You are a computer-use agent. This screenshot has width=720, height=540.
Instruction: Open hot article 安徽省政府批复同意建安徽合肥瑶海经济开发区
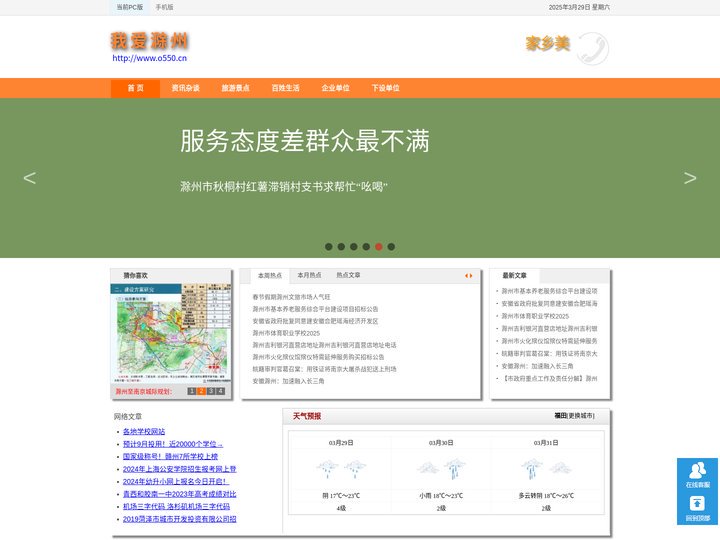click(x=315, y=321)
